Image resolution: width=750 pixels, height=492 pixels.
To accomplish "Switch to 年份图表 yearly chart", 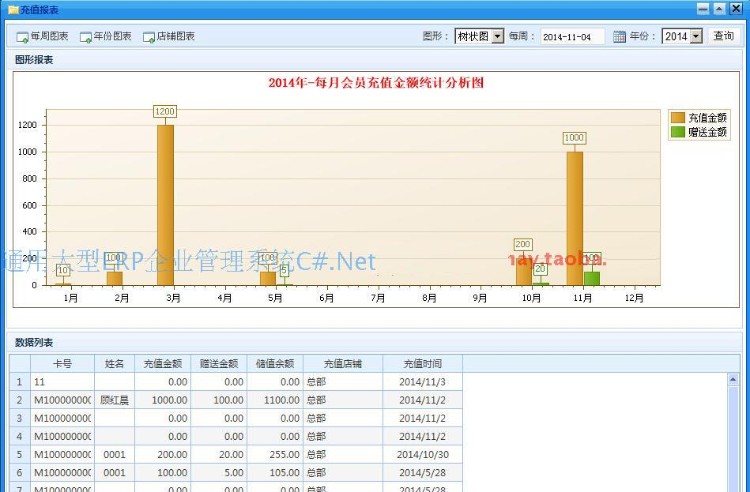I will coord(106,36).
